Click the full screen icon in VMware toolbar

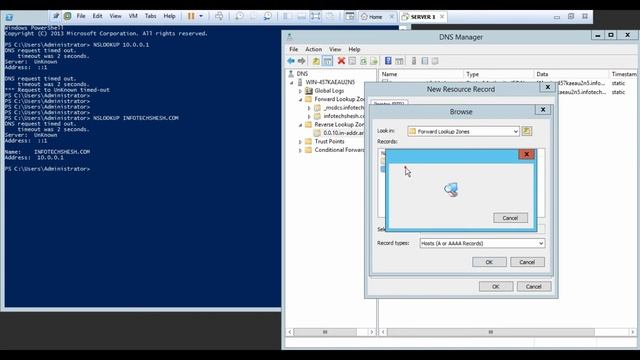point(315,16)
